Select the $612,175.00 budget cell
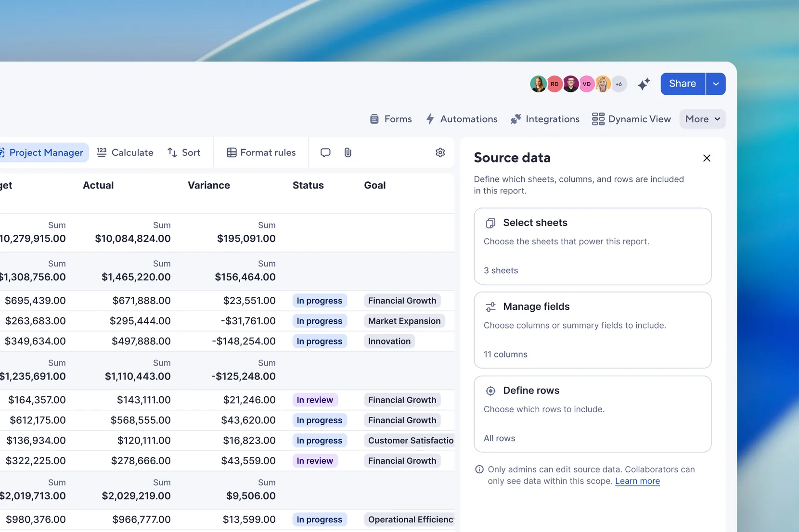The height and width of the screenshot is (532, 799). click(38, 420)
